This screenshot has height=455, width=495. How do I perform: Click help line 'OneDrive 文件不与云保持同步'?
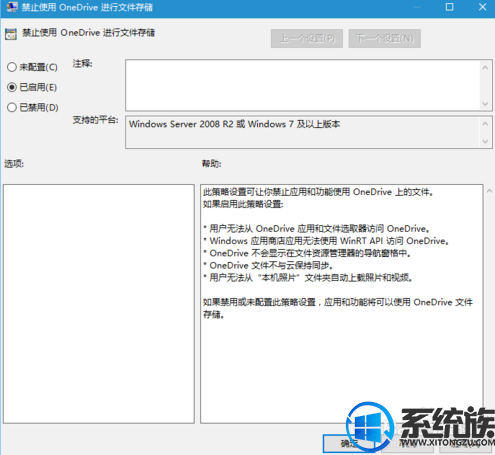pos(268,266)
